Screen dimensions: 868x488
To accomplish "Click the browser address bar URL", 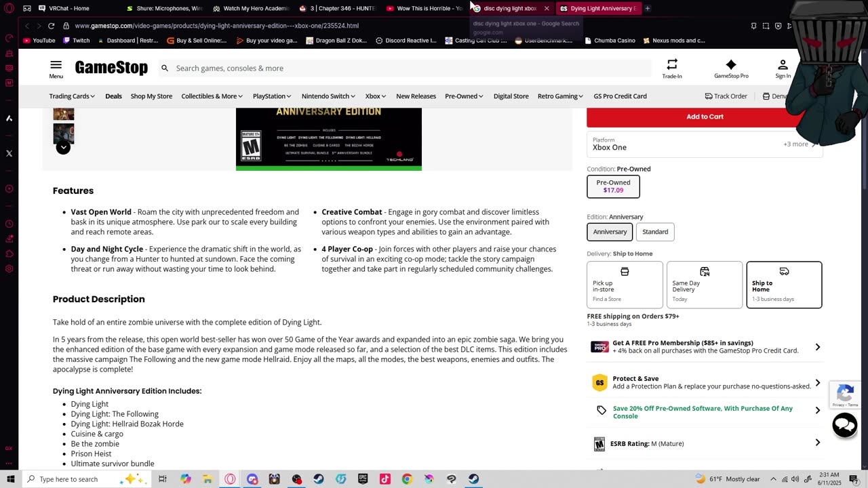I will 217,26.
